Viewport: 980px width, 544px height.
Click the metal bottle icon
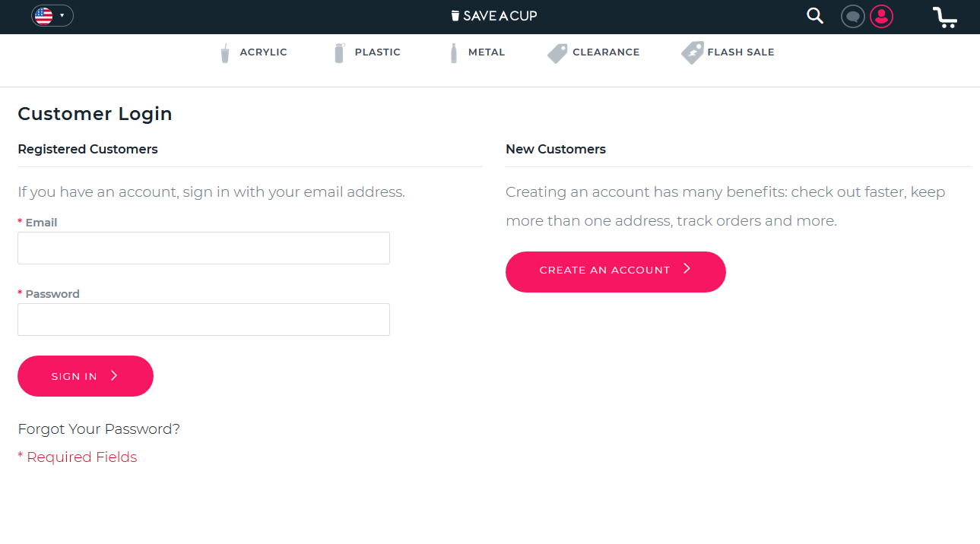(x=454, y=53)
